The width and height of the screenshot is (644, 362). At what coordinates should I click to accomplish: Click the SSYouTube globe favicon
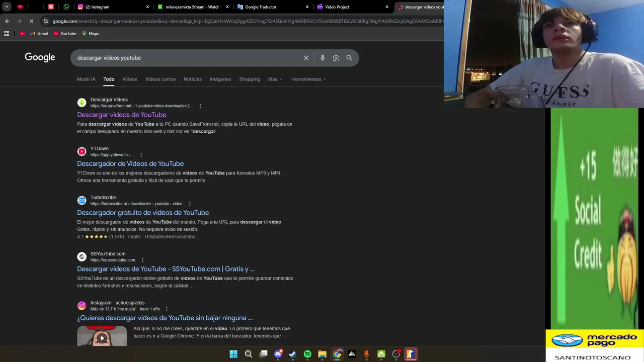coord(82,256)
